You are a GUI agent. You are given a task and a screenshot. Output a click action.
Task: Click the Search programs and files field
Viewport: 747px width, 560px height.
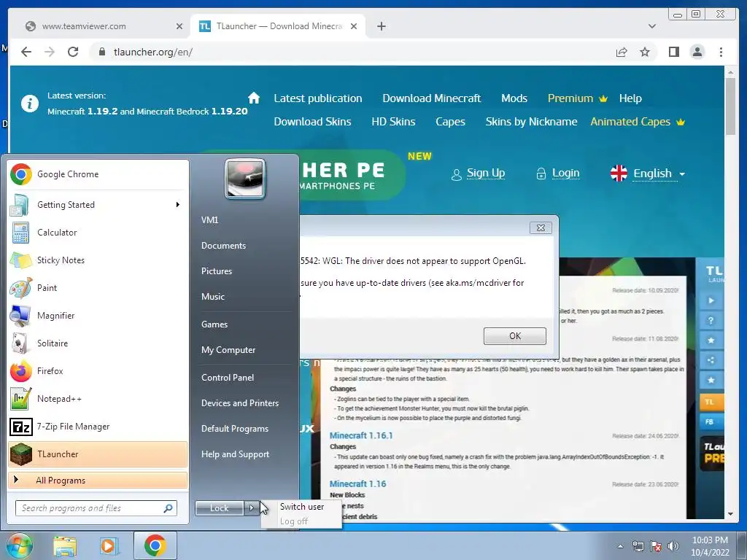click(x=96, y=508)
